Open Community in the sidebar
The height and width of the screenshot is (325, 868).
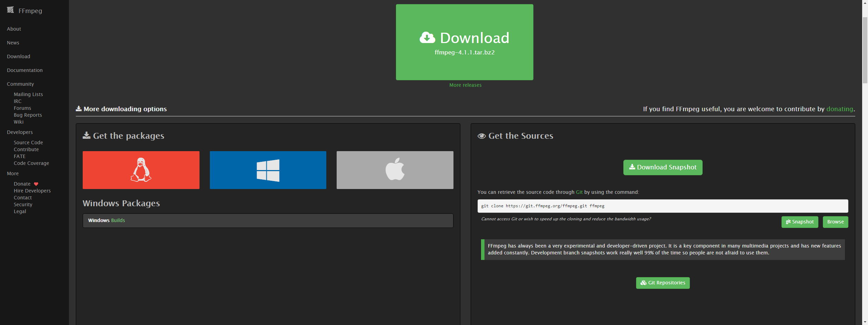click(20, 84)
